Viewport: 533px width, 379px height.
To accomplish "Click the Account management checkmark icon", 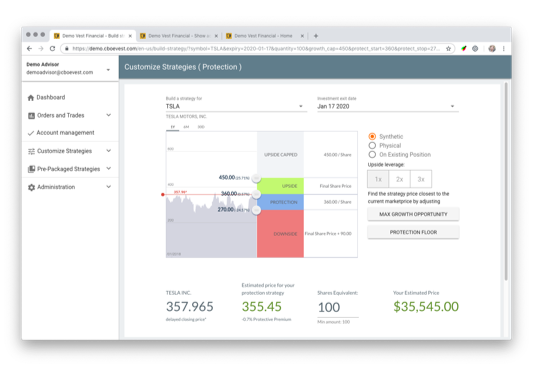I will click(x=31, y=133).
